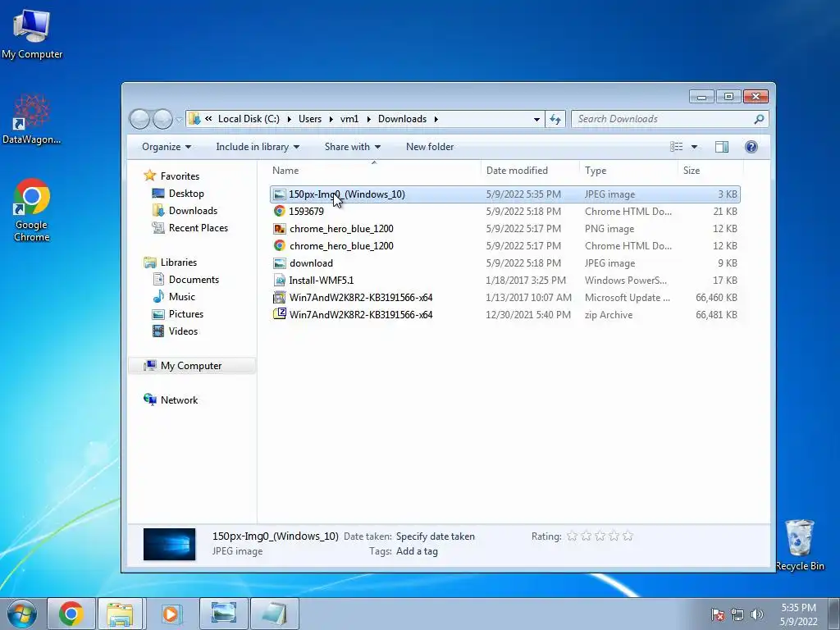This screenshot has width=840, height=630.
Task: Expand the arrow after Local Disk (C:)
Action: tap(290, 119)
